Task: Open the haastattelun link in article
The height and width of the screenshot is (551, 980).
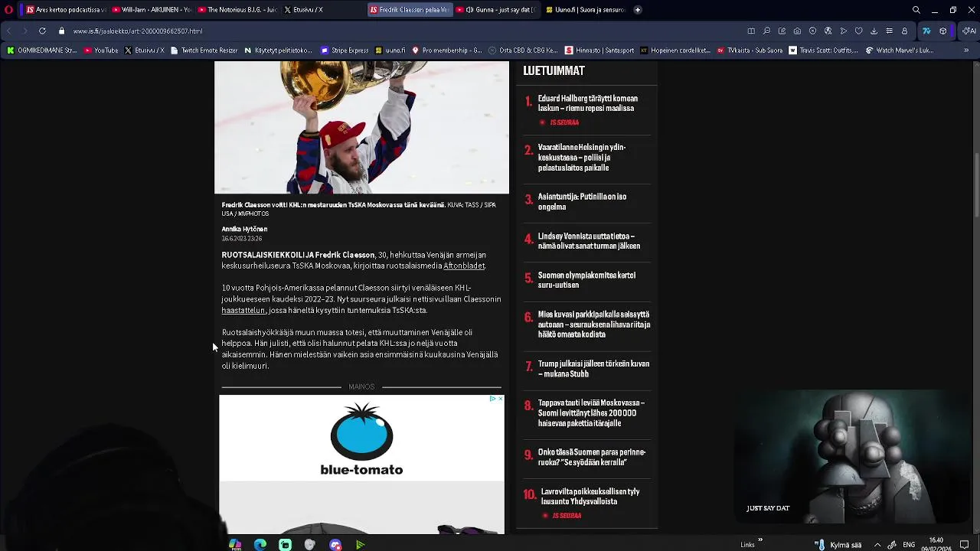Action: [x=243, y=310]
